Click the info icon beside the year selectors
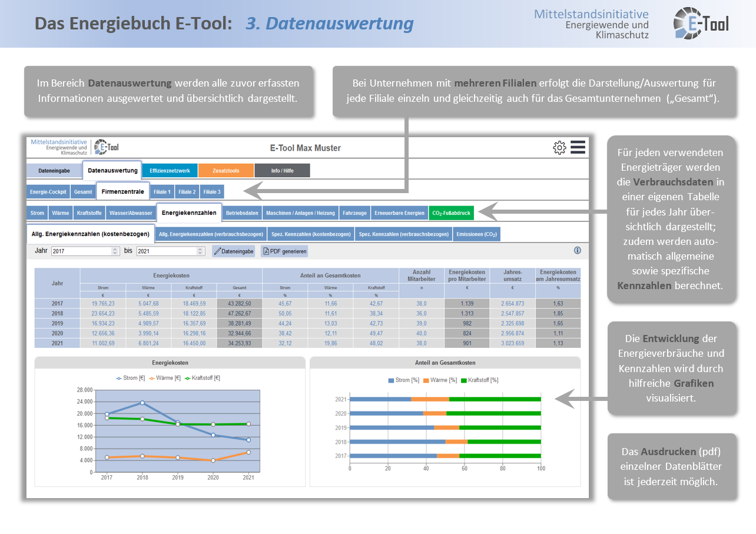 coord(578,250)
